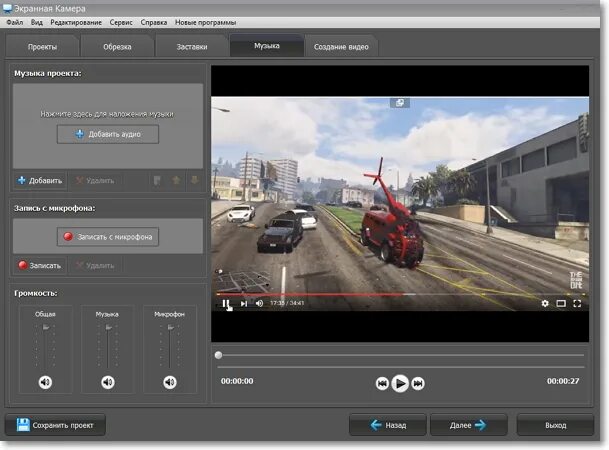
Task: Click the 00:00:27 duration text
Action: (563, 381)
